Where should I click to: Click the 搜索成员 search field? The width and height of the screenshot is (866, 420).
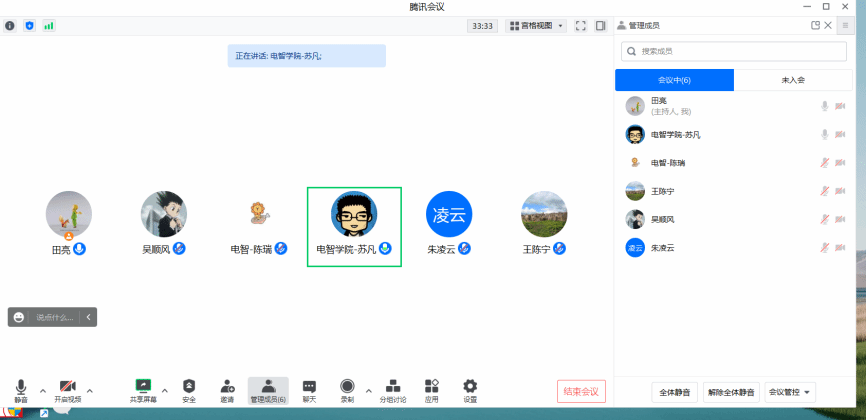[738, 51]
